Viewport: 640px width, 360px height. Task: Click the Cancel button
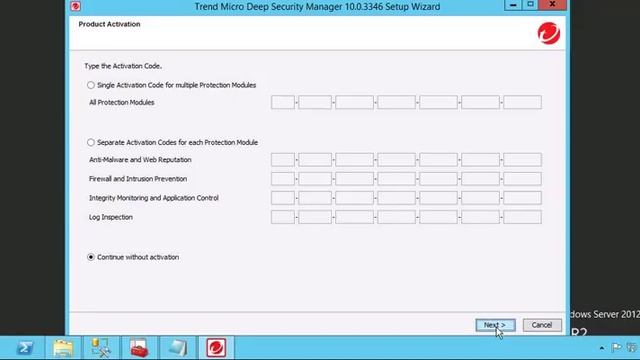click(x=542, y=325)
